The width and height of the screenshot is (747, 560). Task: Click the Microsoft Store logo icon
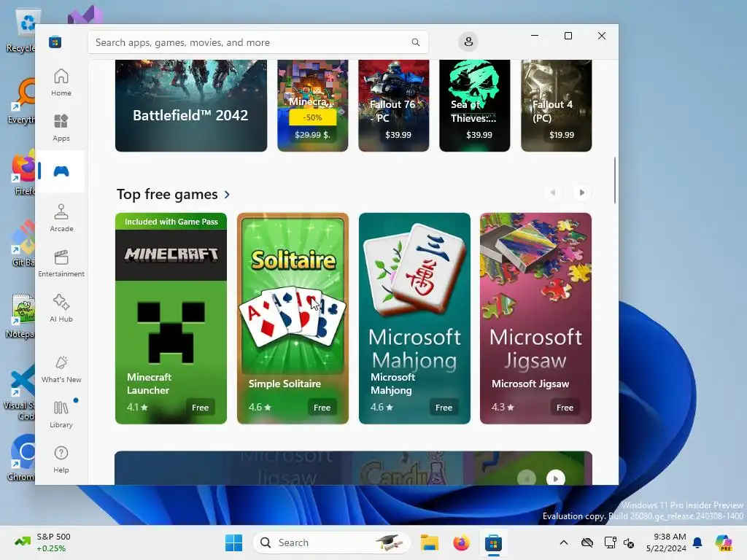55,42
